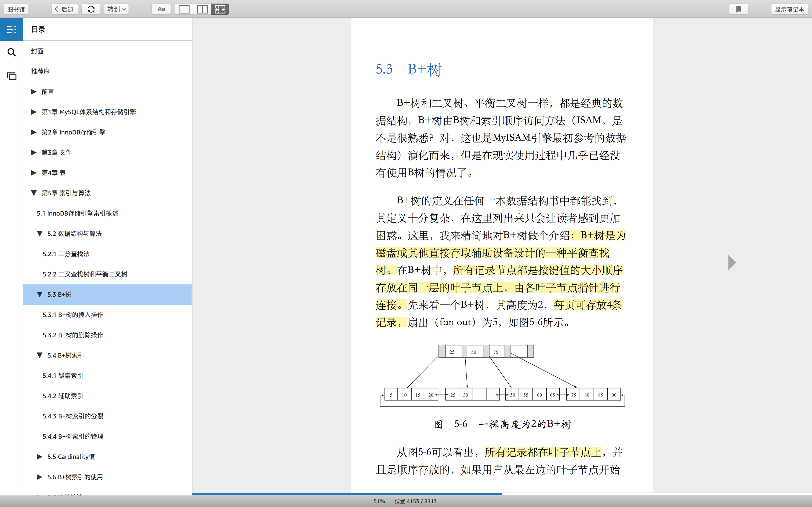
Task: Bookmark this page with bookmark icon
Action: (738, 9)
